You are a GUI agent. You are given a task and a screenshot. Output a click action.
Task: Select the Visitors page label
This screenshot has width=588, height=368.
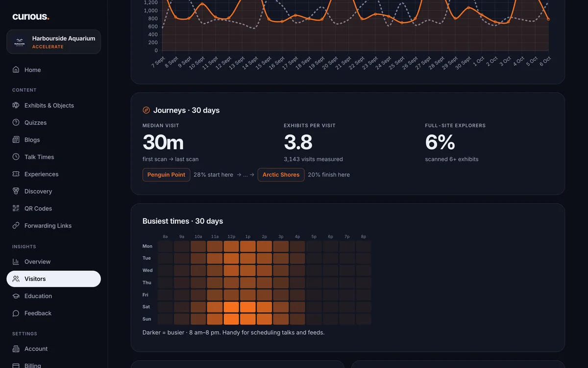click(x=35, y=279)
